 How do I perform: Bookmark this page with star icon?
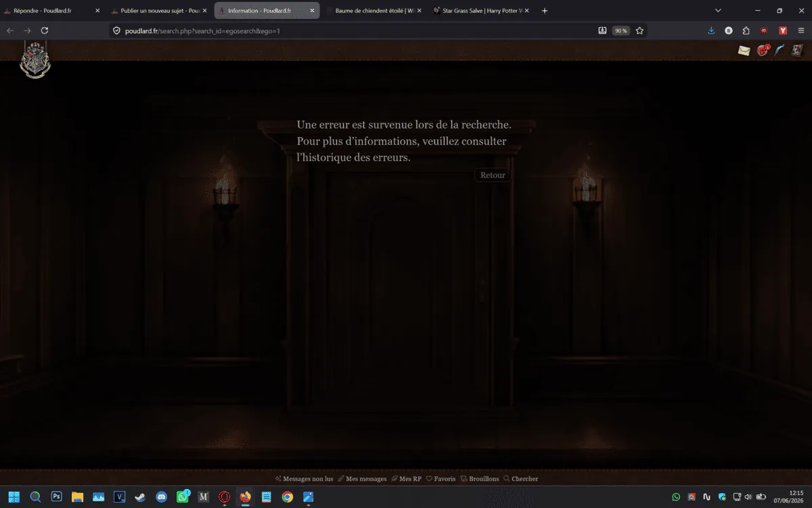[x=639, y=30]
